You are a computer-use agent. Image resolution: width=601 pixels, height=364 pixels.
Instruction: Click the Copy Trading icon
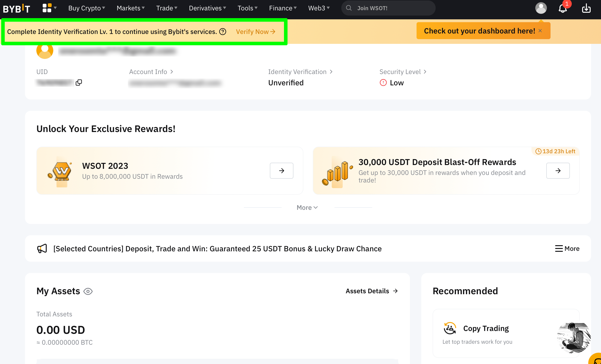[450, 328]
